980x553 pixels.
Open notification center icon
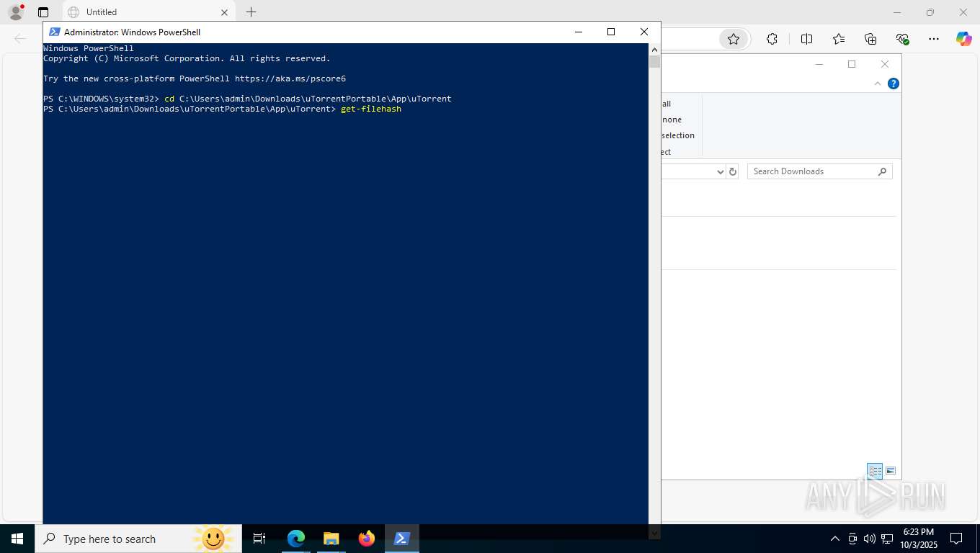(956, 539)
